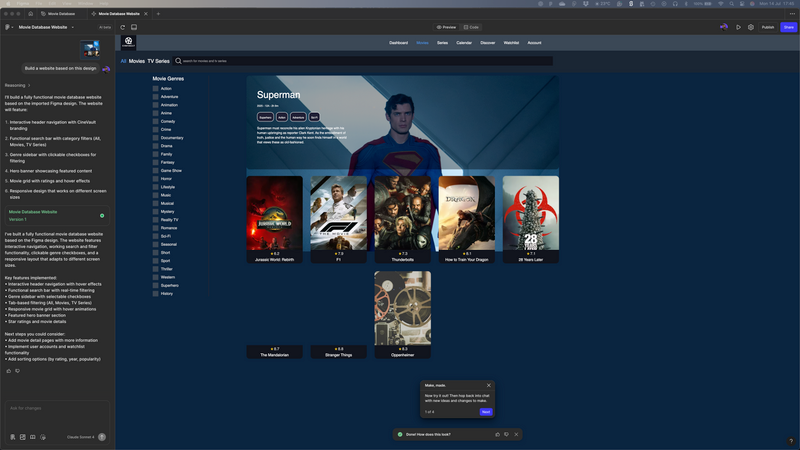The height and width of the screenshot is (450, 800).
Task: Open the F1 movie poster
Action: 339,213
